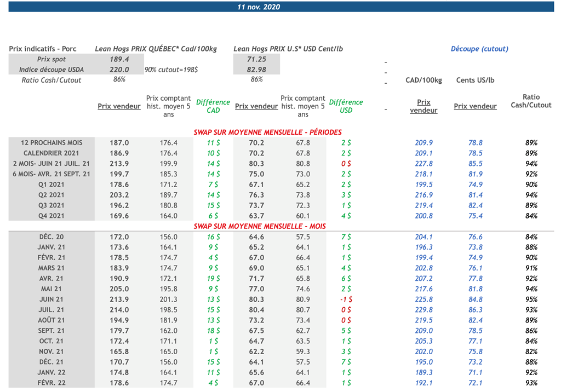
Task: Select the U.S. spot price cell 71.25
Action: coord(256,59)
